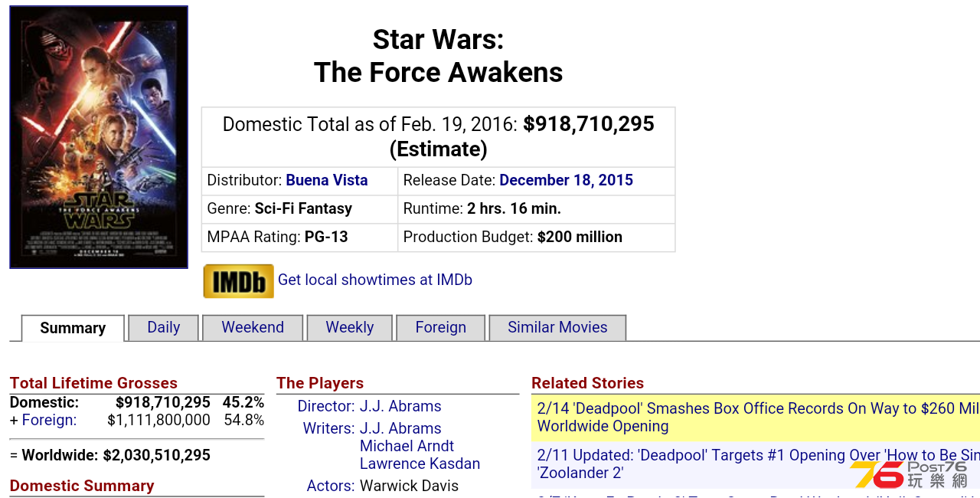
Task: Open the Weekend tab
Action: (253, 328)
